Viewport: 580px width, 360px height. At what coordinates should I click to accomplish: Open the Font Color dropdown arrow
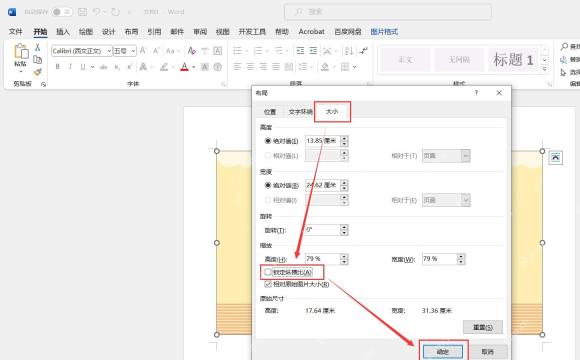(x=193, y=67)
